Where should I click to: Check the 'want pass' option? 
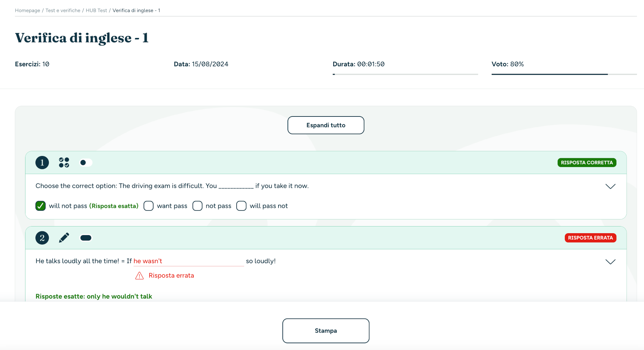tap(148, 206)
